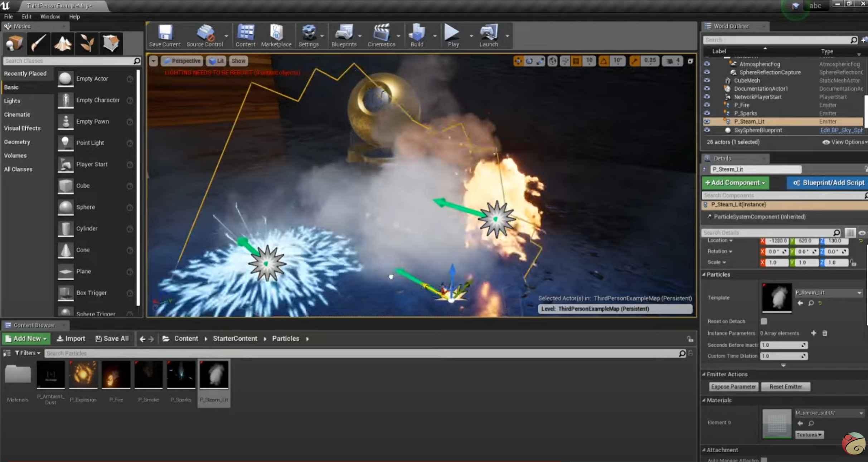
Task: Open Blueprints toolbar icon
Action: (344, 36)
